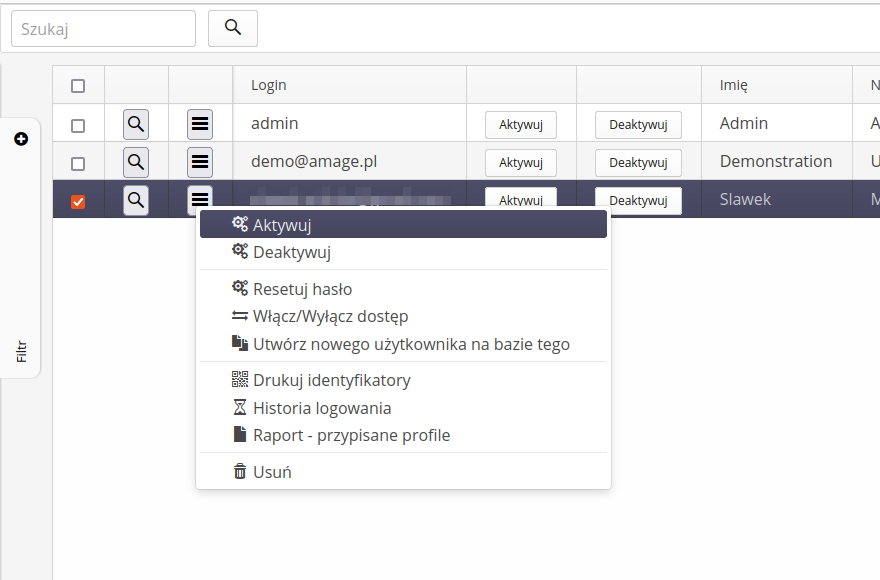Choose Aktywuj from the context menu

[282, 225]
